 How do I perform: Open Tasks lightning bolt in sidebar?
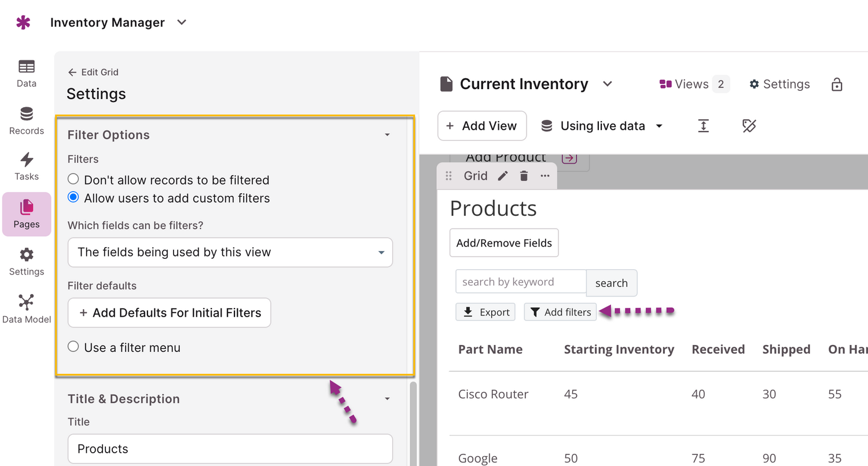pos(26,166)
